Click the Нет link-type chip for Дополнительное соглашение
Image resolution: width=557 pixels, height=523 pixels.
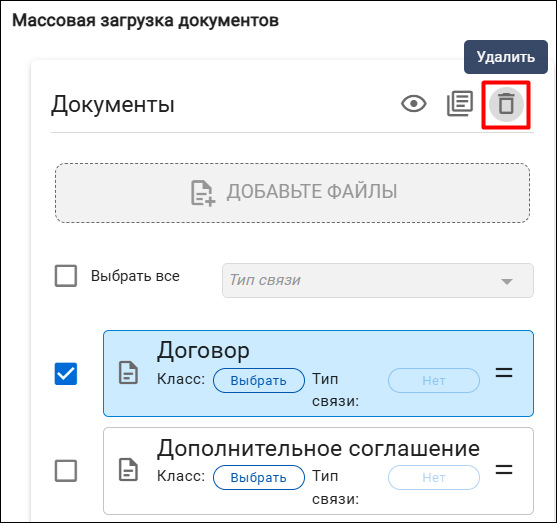434,478
